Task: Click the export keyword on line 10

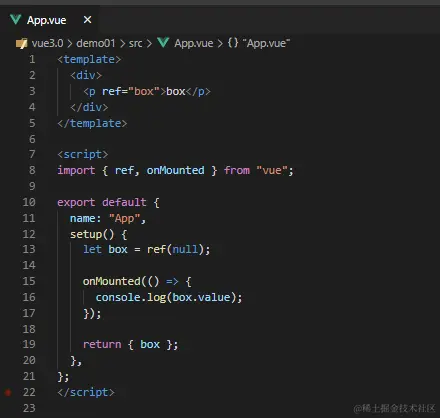Action: tap(76, 202)
